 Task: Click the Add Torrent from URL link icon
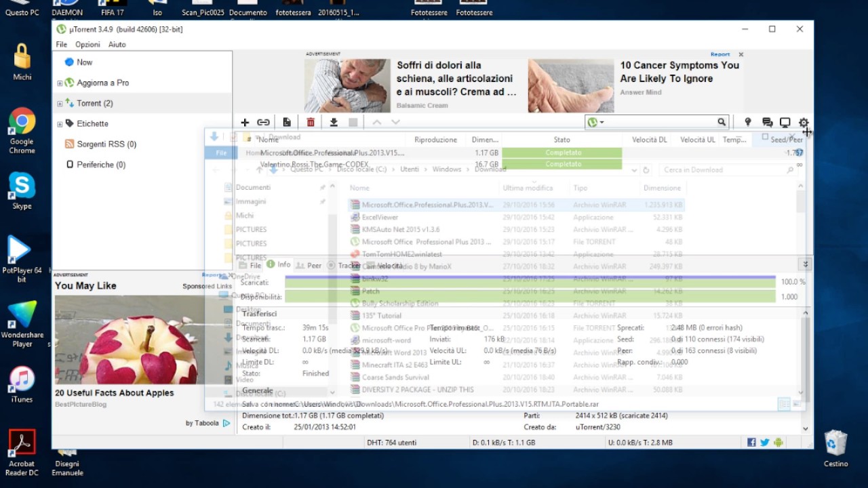[263, 123]
